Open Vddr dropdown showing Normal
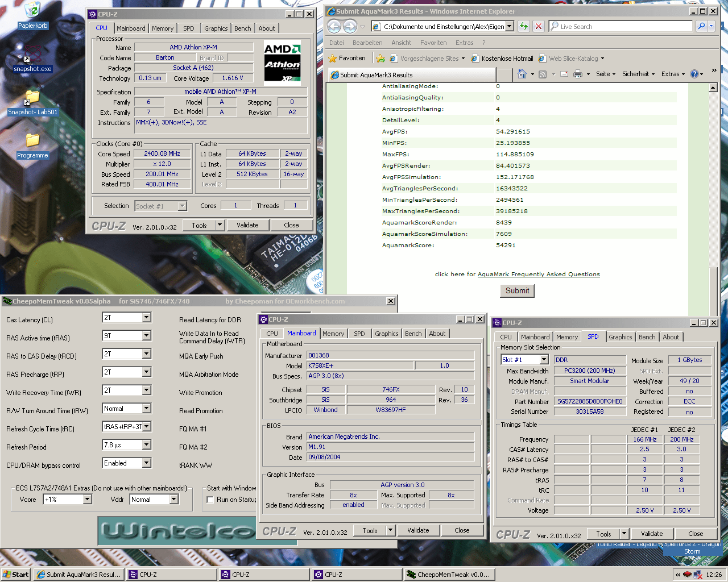The image size is (728, 582). pos(173,500)
